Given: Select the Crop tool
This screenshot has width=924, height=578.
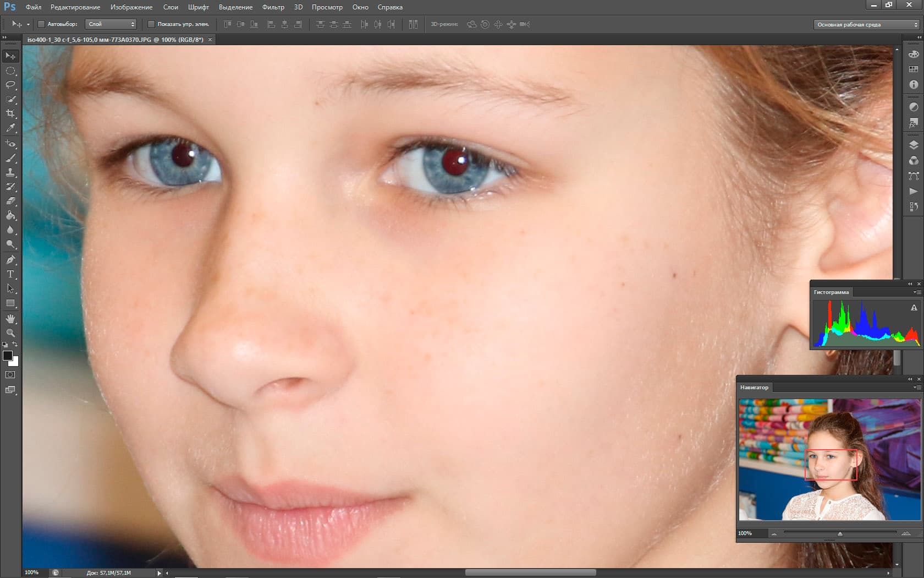Looking at the screenshot, I should [10, 113].
